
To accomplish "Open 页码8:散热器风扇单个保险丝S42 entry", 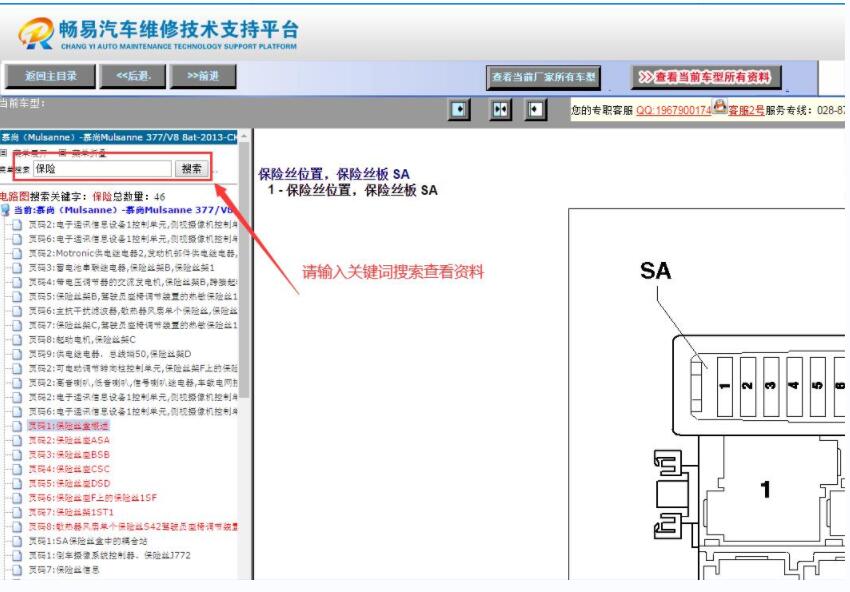I will click(x=133, y=526).
